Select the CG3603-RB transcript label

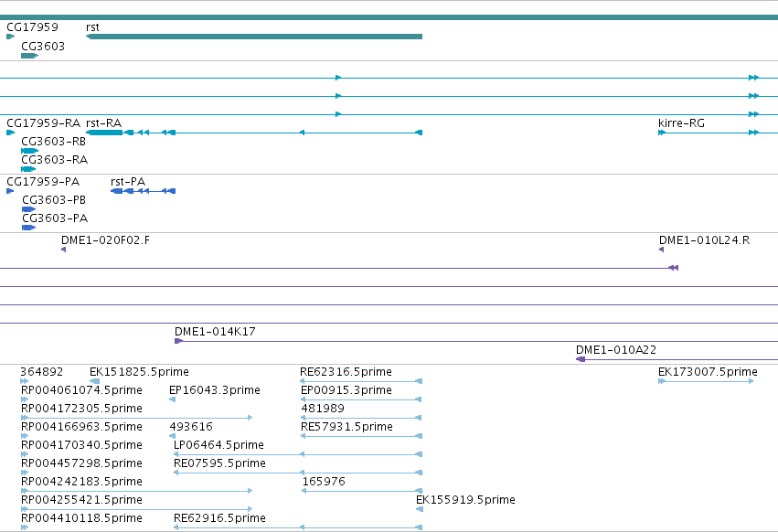click(54, 142)
